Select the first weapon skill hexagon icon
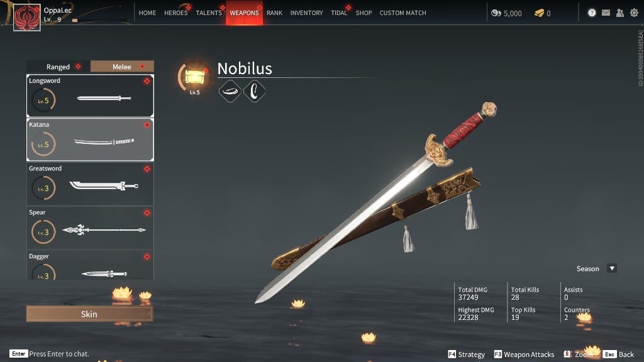This screenshot has height=362, width=644. tap(230, 91)
